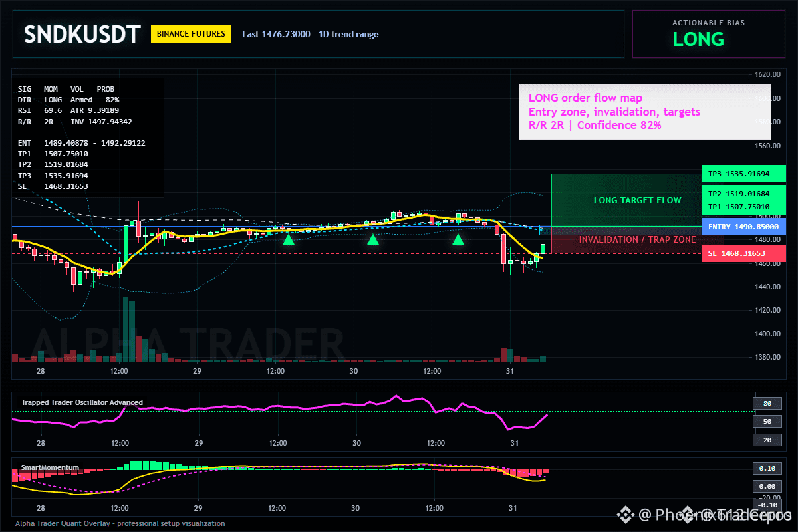Click the SL 1468.31653 row in stats panel

(53, 186)
